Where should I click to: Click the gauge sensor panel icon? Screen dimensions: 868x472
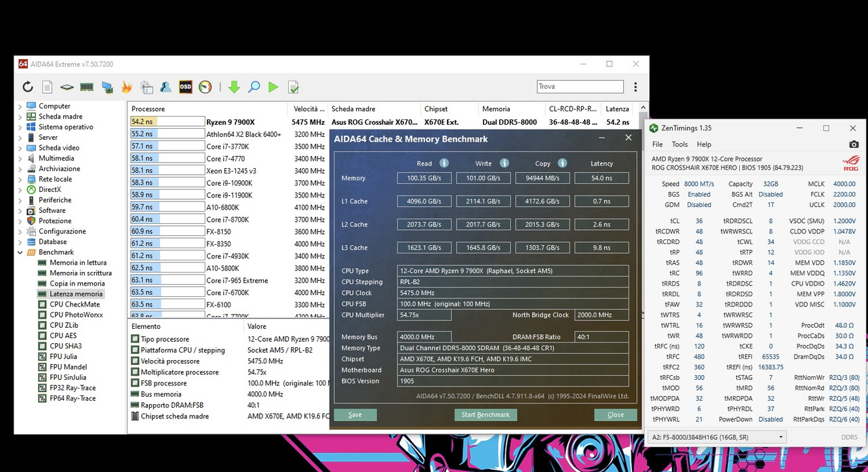[205, 87]
